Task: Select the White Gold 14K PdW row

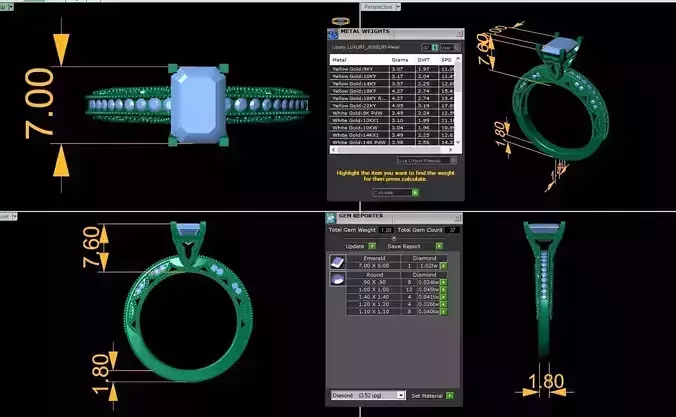Action: point(392,142)
